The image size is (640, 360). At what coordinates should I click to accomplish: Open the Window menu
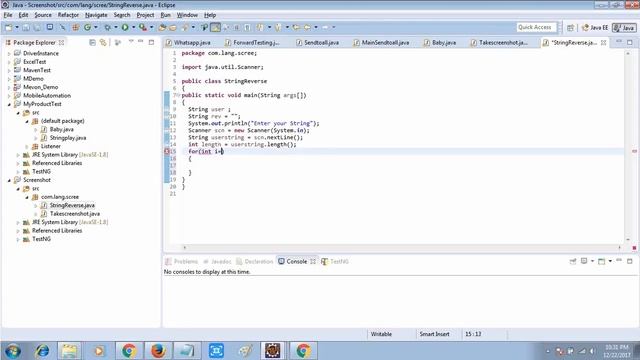(187, 15)
